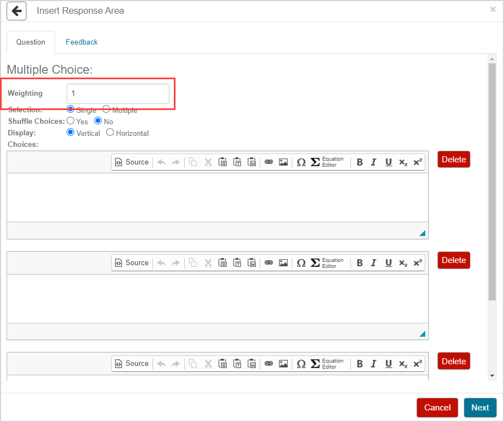Image resolution: width=504 pixels, height=422 pixels.
Task: Click the Weighting input field
Action: point(118,94)
